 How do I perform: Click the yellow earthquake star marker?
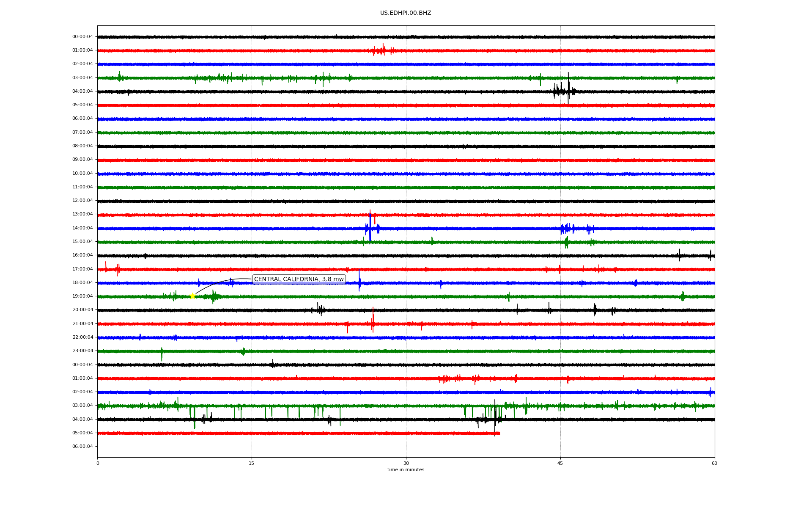tap(192, 296)
